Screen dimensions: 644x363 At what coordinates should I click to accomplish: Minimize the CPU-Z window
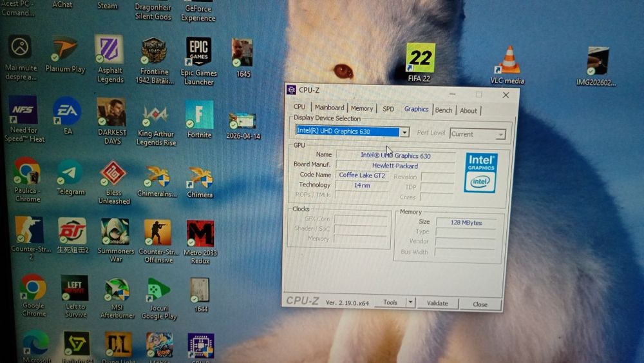tap(452, 93)
